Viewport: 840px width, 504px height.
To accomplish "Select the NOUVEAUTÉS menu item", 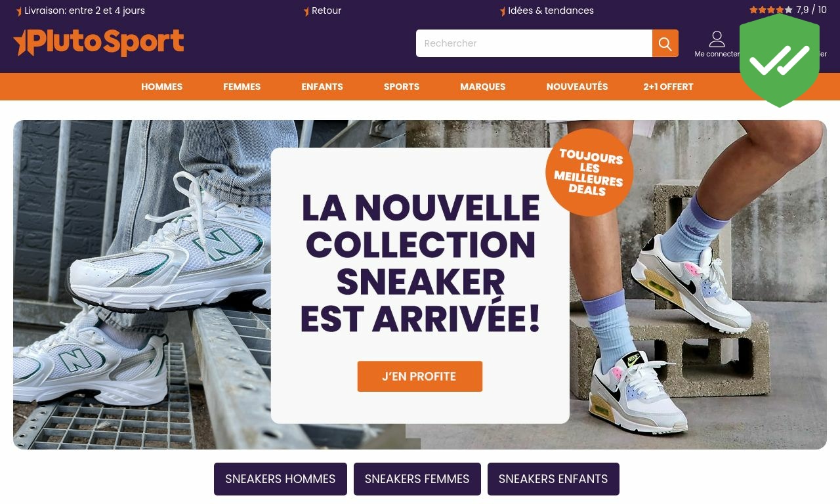I will coord(577,87).
